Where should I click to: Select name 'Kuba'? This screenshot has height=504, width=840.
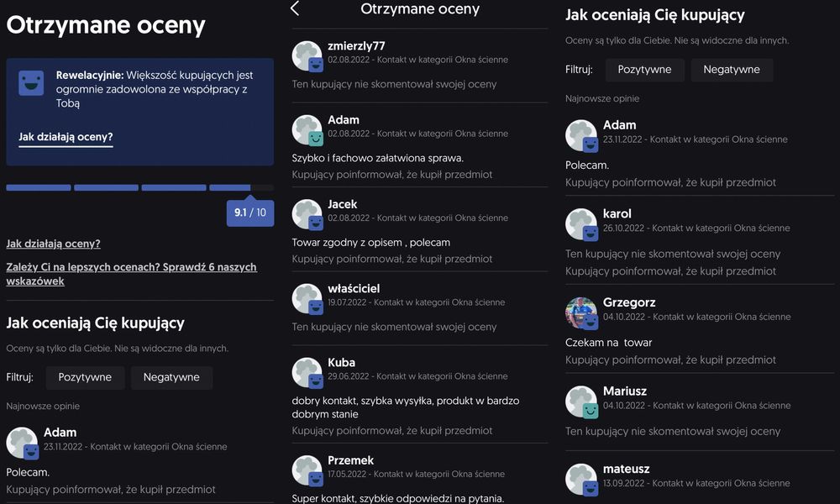(x=341, y=363)
